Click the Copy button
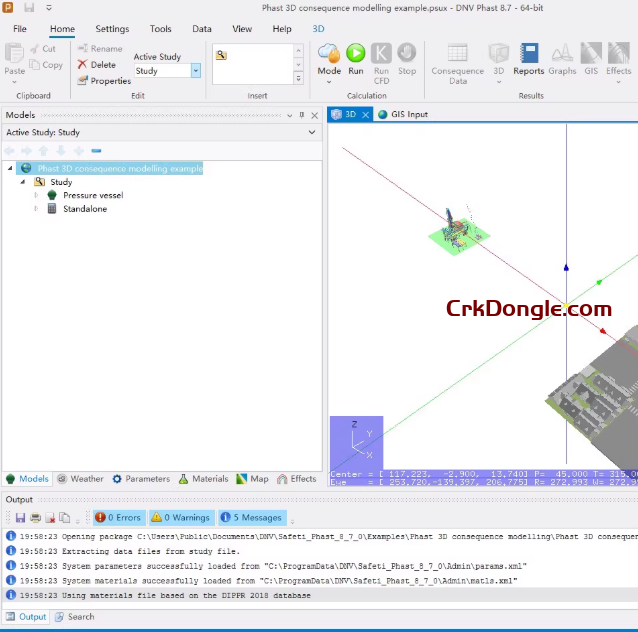This screenshot has height=632, width=638. tap(46, 65)
